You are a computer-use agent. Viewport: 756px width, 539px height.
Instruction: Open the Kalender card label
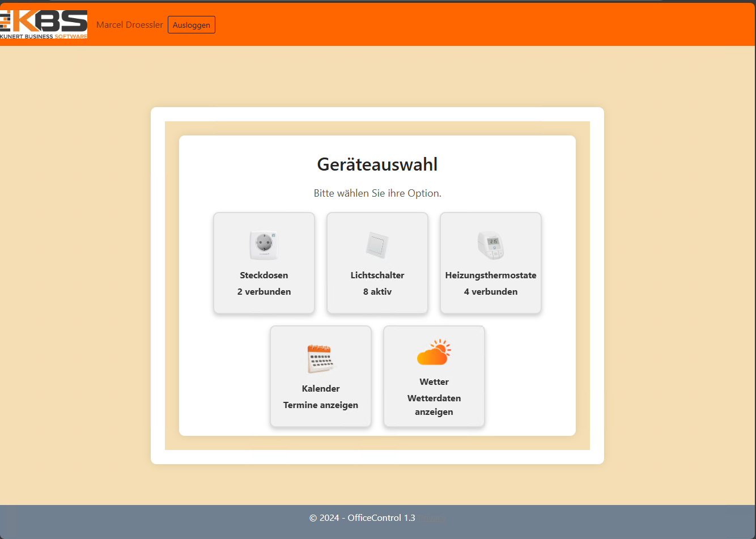click(x=321, y=389)
